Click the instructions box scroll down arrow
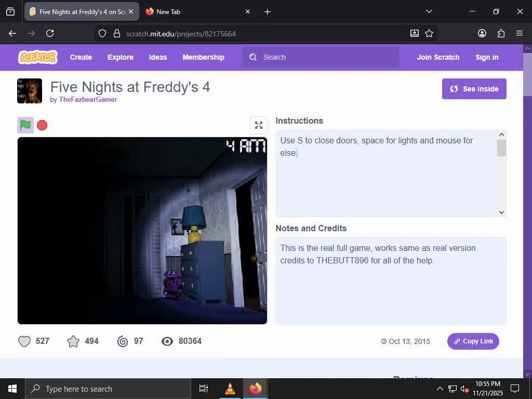Image resolution: width=532 pixels, height=399 pixels. [x=501, y=212]
